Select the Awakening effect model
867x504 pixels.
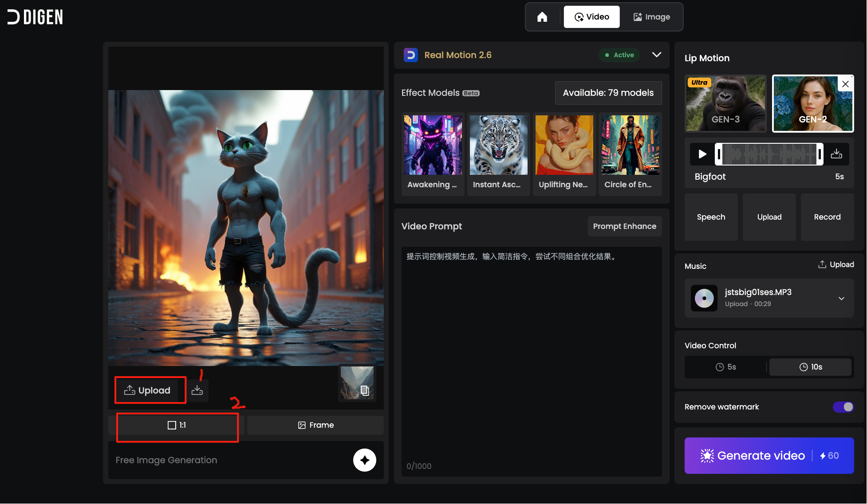pos(433,154)
